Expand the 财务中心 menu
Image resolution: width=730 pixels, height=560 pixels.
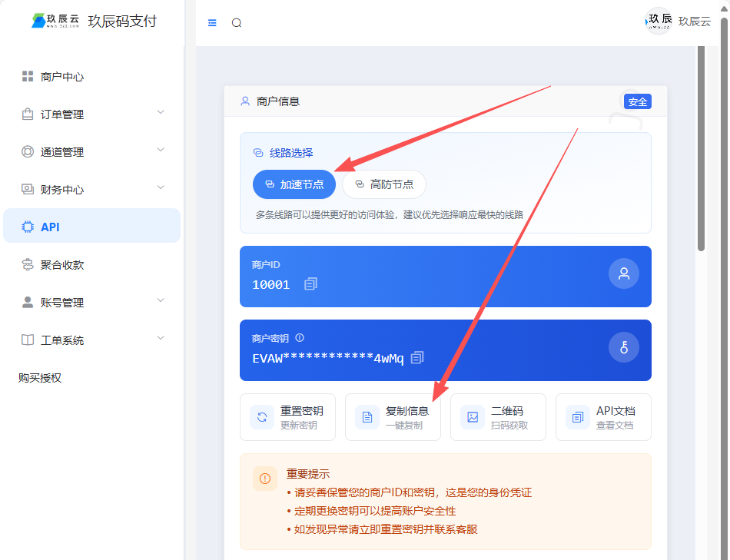pos(92,190)
